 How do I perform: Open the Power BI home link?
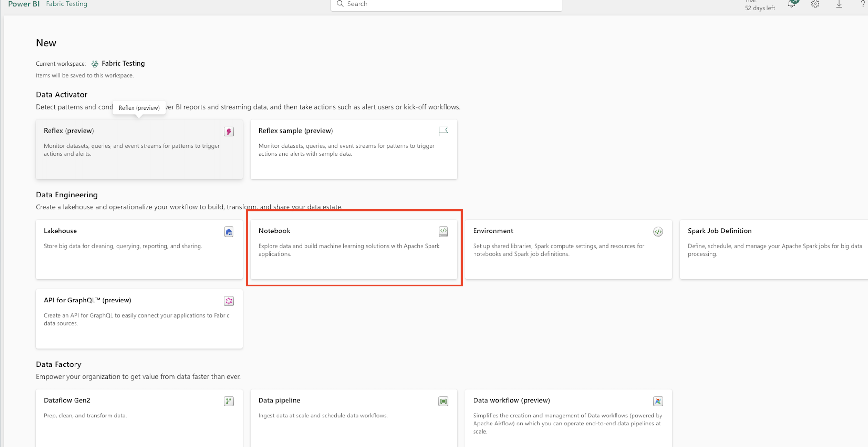[23, 4]
